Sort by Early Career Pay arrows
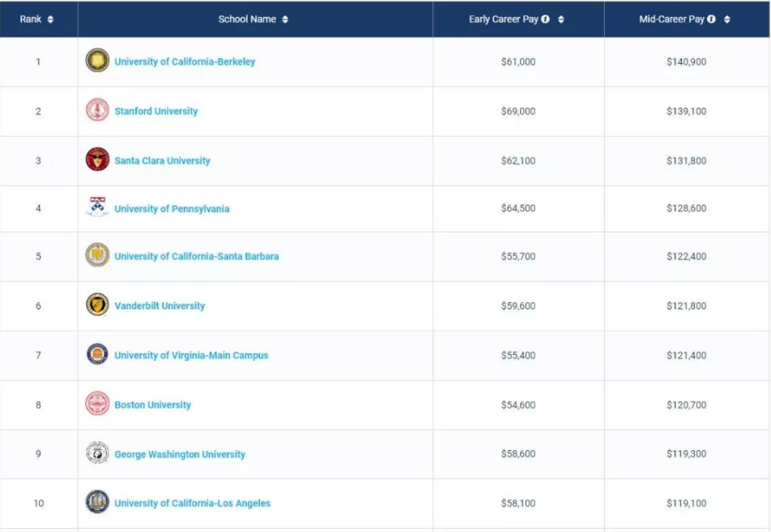The height and width of the screenshot is (532, 771). click(561, 19)
